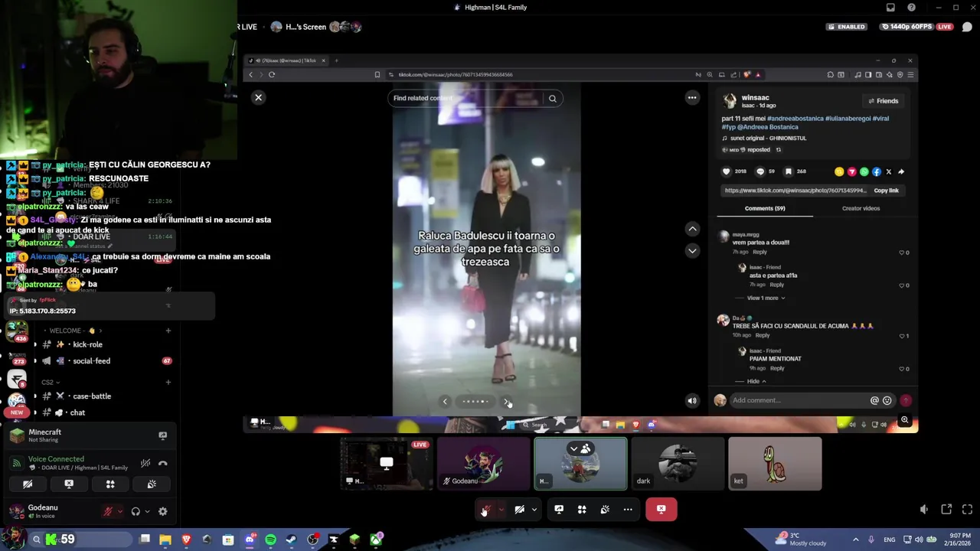Select dark participant tile
Screen dimensions: 980x551
(x=678, y=463)
